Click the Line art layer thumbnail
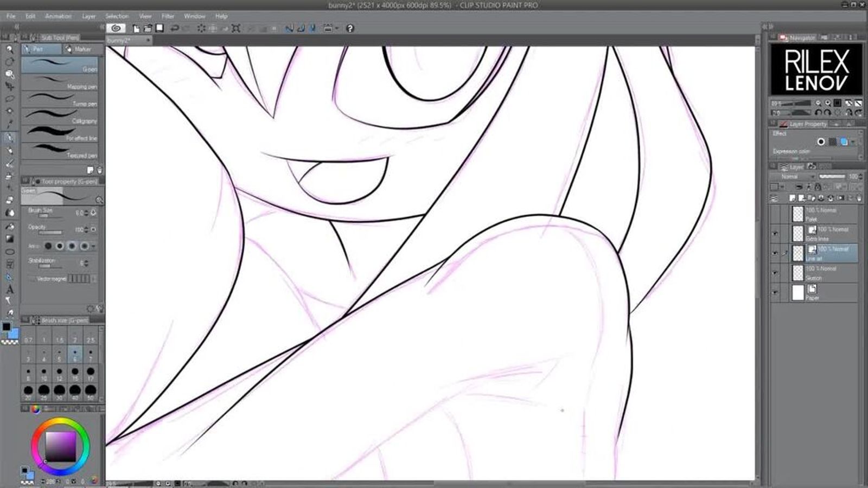Viewport: 868px width, 488px height. click(x=797, y=253)
